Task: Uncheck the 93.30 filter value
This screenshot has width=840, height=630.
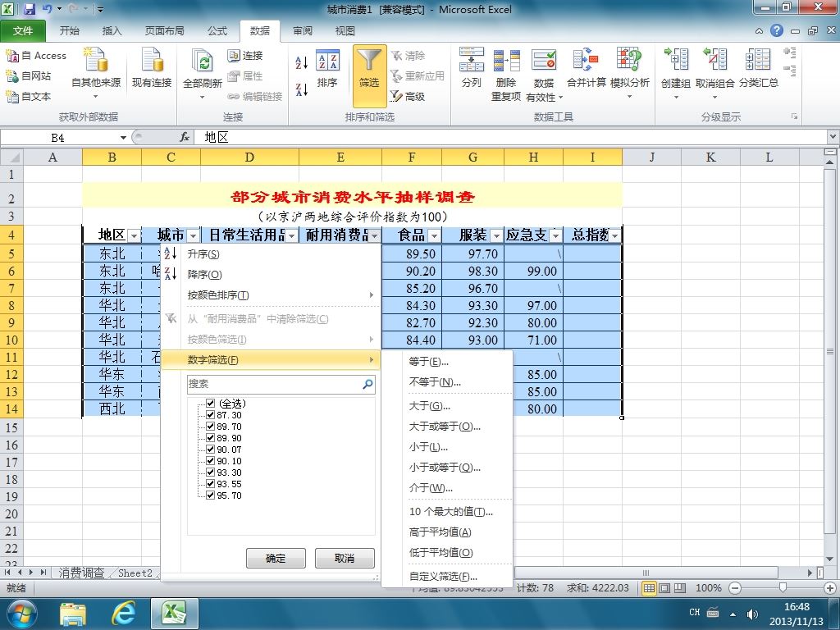Action: point(211,472)
